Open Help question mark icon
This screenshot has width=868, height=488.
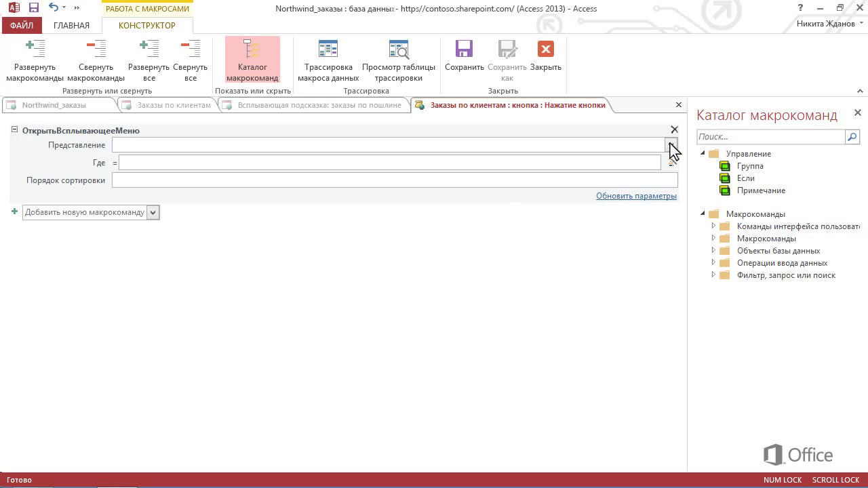pyautogui.click(x=801, y=8)
